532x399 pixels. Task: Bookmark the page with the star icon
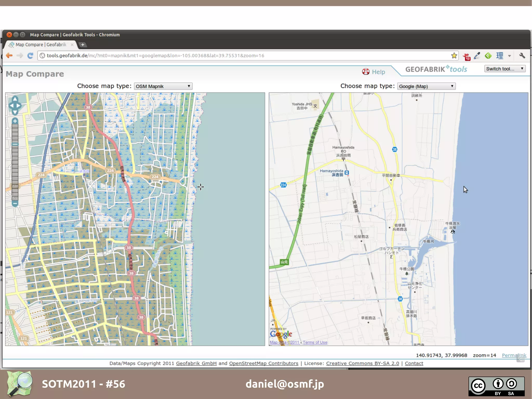454,56
